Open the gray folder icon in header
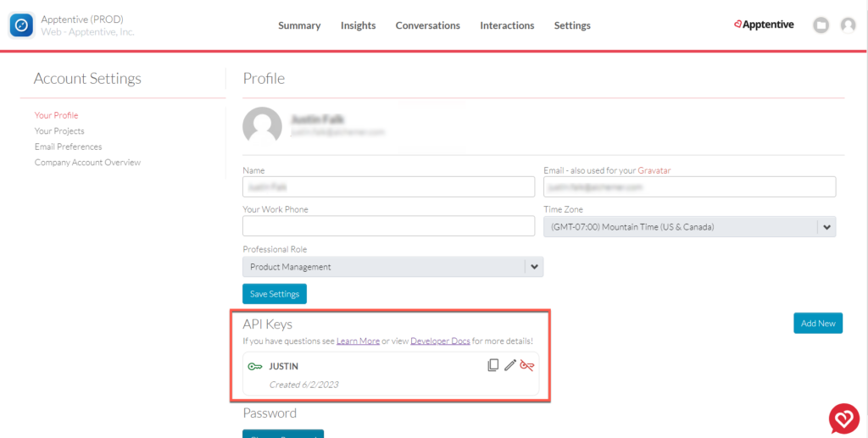 coord(821,25)
